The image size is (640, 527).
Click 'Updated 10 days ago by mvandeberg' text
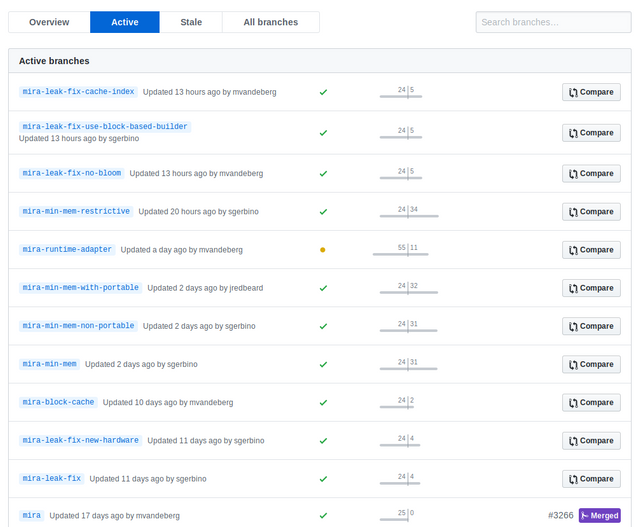168,402
